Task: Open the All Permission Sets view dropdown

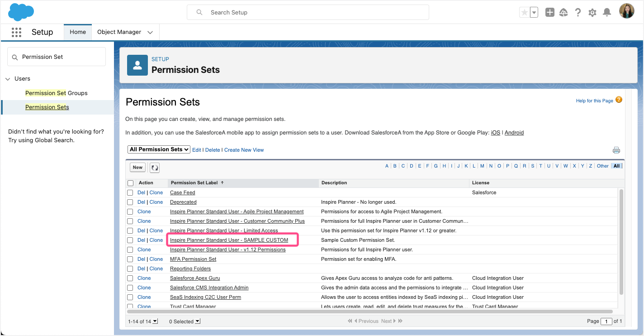Action: [x=159, y=149]
